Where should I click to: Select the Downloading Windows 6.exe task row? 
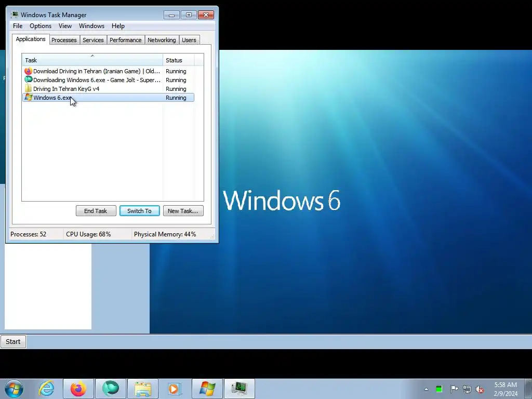pos(108,79)
